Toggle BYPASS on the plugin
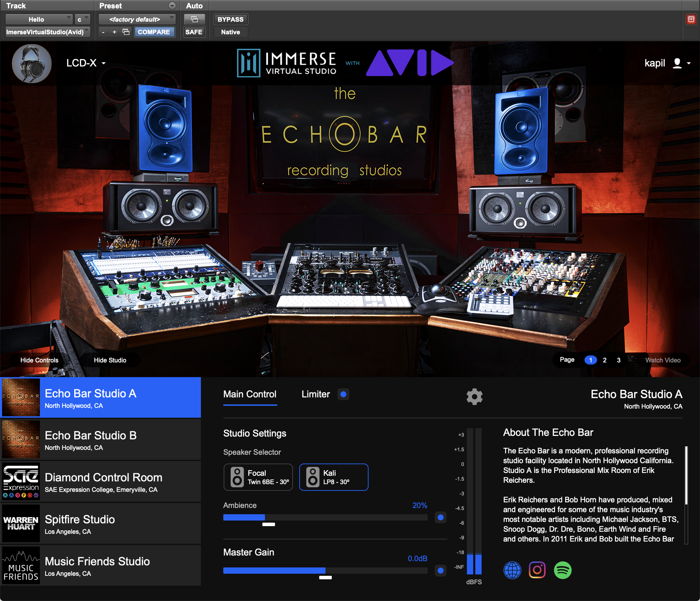The image size is (700, 601). 230,19
